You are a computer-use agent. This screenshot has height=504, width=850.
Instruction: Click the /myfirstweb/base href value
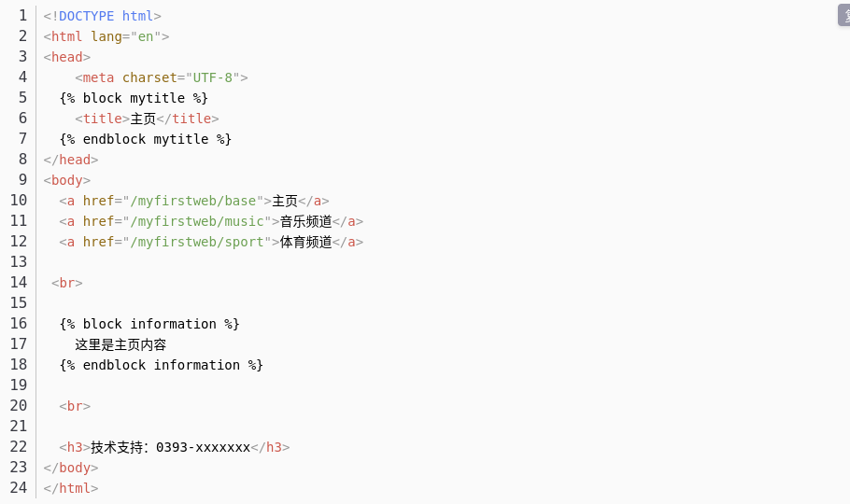[x=193, y=201]
